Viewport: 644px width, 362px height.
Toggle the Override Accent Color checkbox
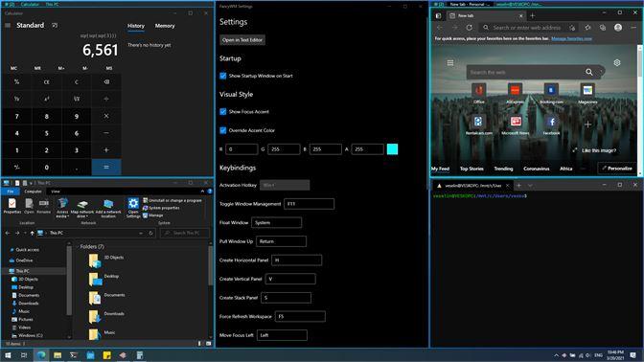[223, 130]
